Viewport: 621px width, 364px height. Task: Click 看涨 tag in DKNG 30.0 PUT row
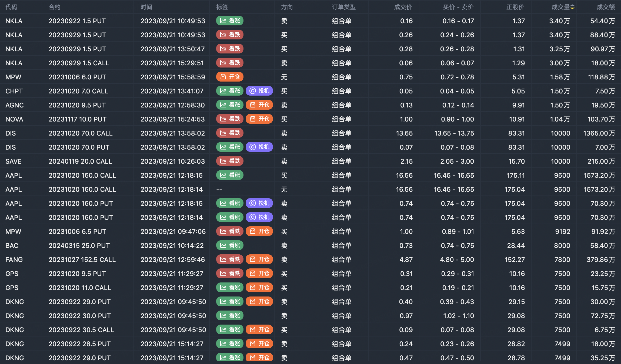point(230,315)
